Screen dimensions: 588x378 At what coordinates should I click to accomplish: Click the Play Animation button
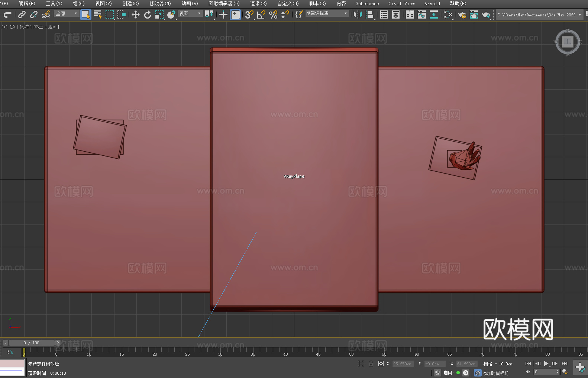tap(546, 364)
